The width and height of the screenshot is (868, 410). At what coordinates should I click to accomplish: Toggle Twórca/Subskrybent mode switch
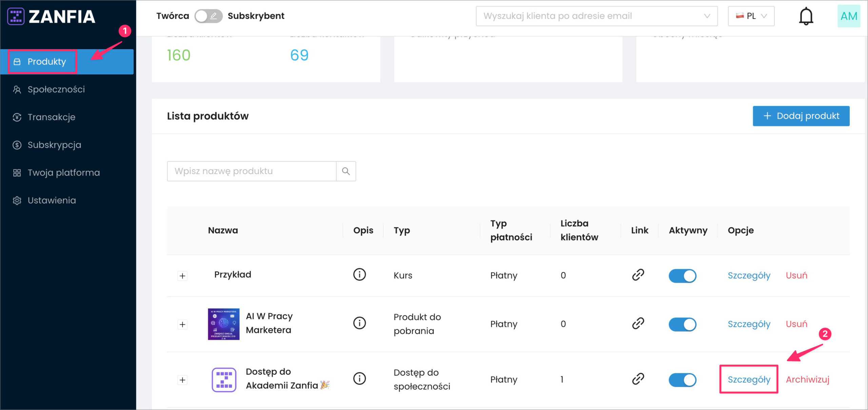pos(208,16)
